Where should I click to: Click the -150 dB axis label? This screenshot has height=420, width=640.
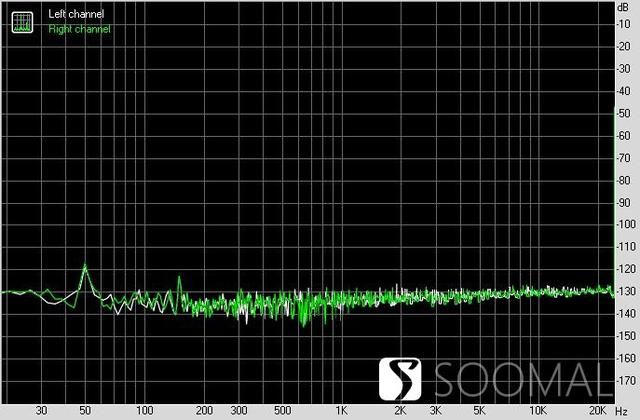tap(626, 336)
